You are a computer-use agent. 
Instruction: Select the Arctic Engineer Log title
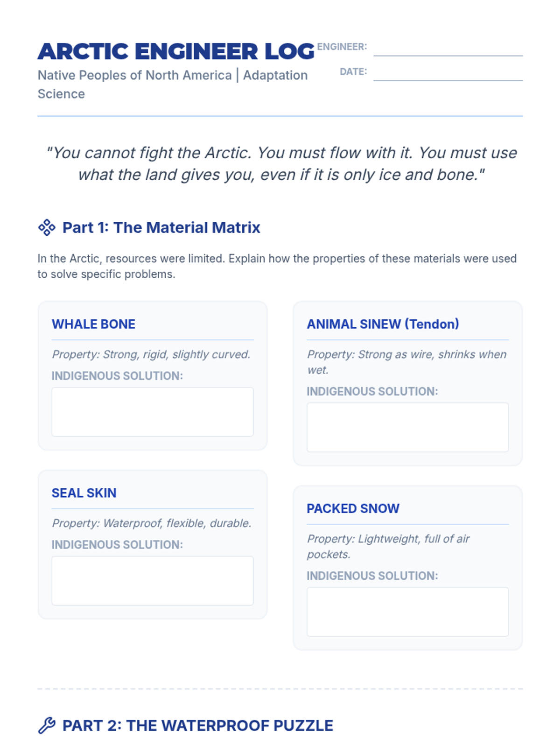coord(176,51)
